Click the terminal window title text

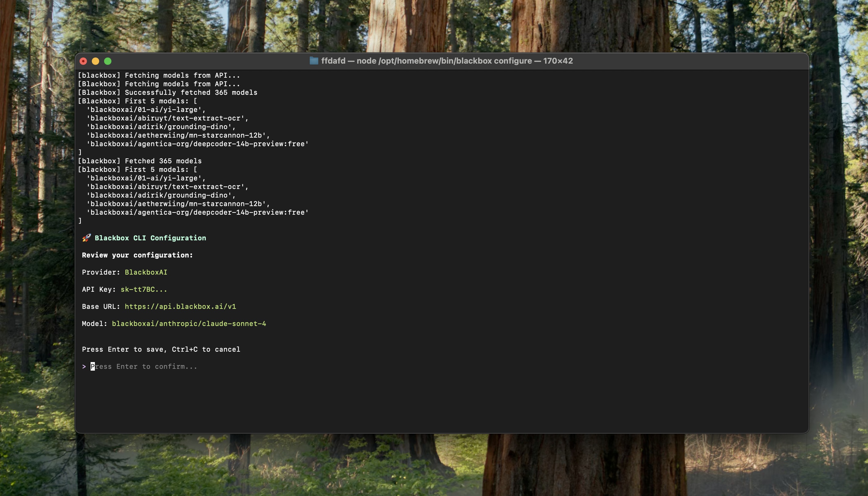click(447, 61)
